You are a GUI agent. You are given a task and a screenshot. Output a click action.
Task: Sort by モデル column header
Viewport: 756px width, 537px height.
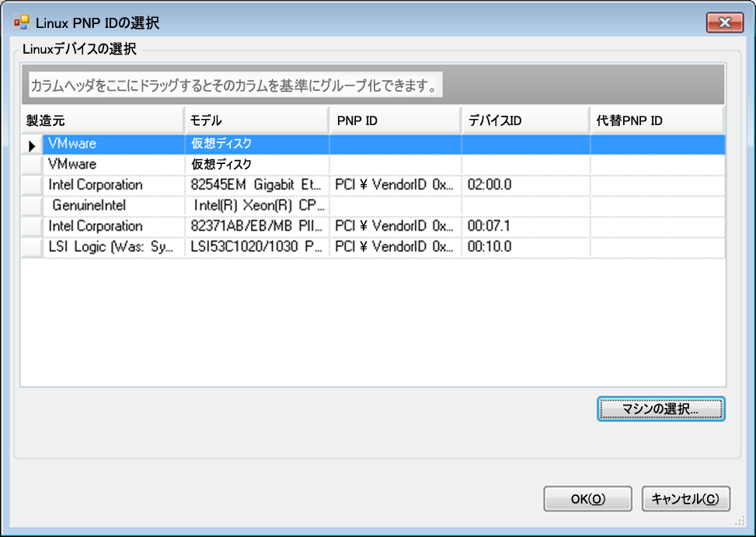[256, 120]
